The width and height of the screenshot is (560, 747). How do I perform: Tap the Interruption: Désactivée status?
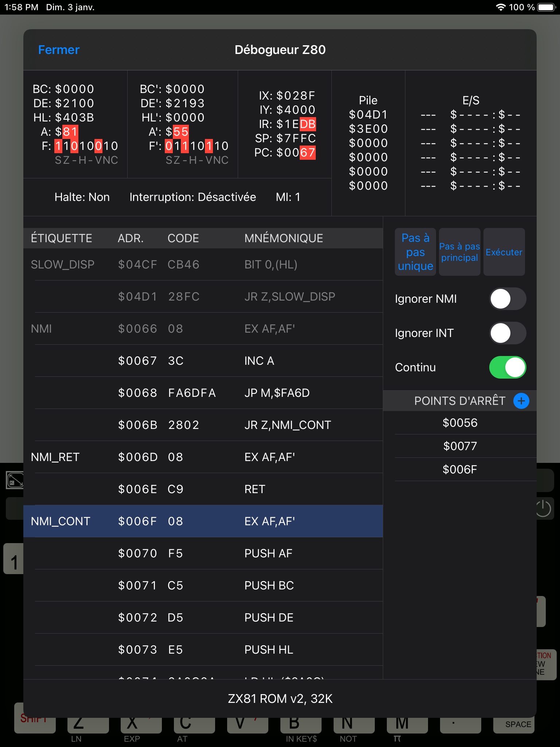[193, 197]
